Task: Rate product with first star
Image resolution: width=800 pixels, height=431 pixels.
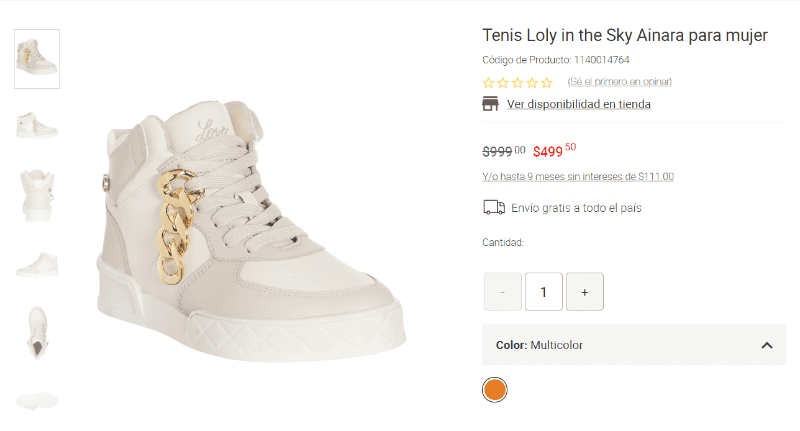Action: (x=488, y=83)
